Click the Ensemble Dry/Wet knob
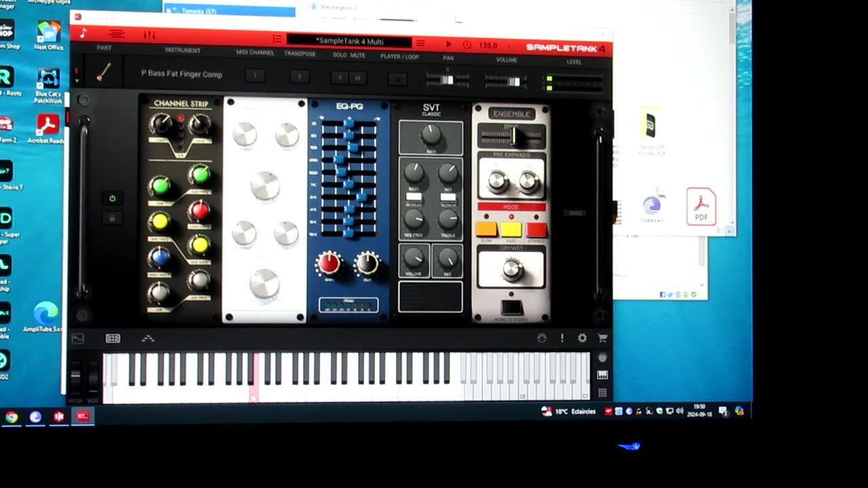The width and height of the screenshot is (868, 488). (x=512, y=269)
